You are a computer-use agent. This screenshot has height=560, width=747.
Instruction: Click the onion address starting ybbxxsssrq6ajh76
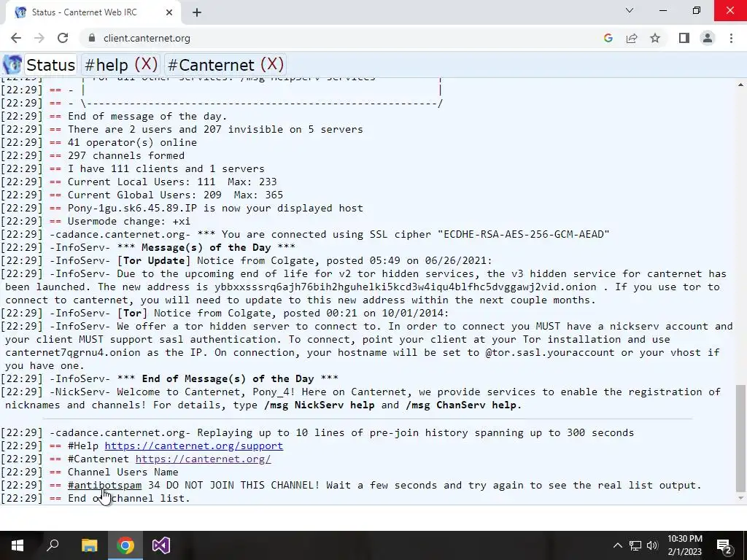(x=406, y=287)
